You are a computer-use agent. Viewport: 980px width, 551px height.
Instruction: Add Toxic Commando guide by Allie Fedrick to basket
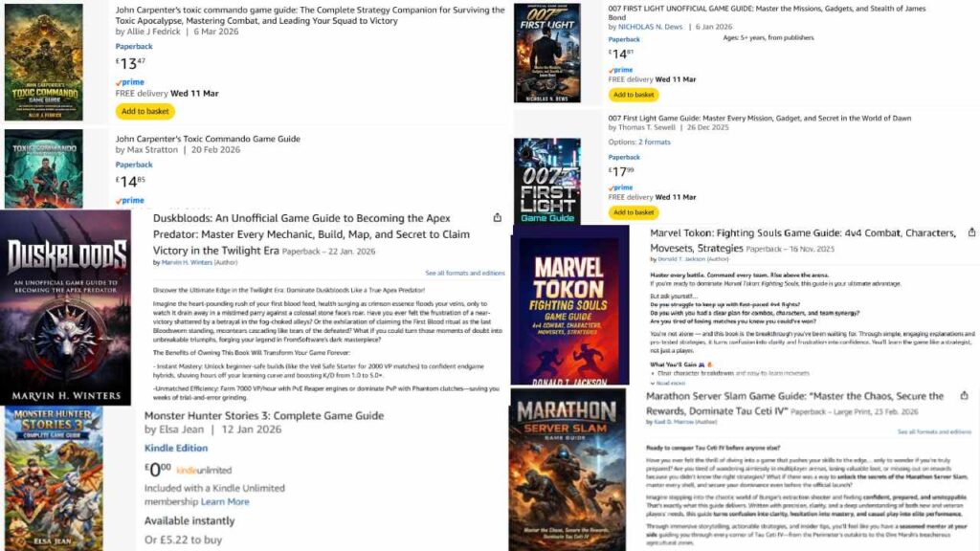click(x=145, y=111)
